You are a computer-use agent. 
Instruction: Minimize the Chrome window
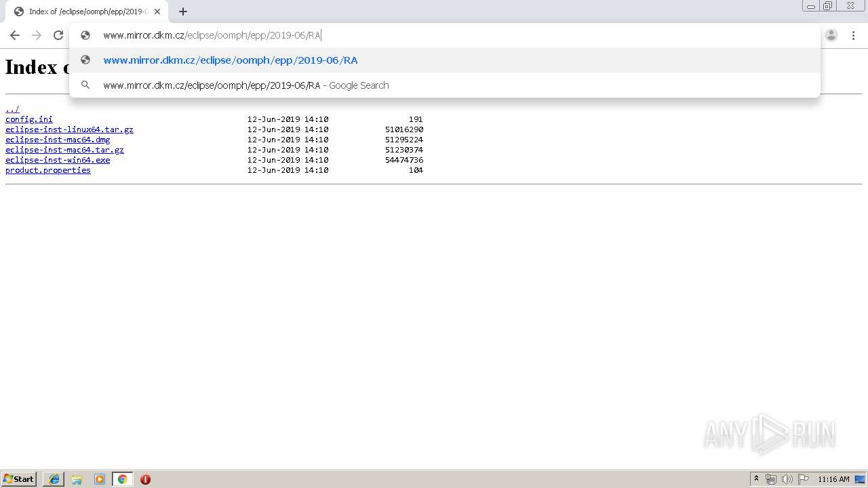pyautogui.click(x=811, y=6)
